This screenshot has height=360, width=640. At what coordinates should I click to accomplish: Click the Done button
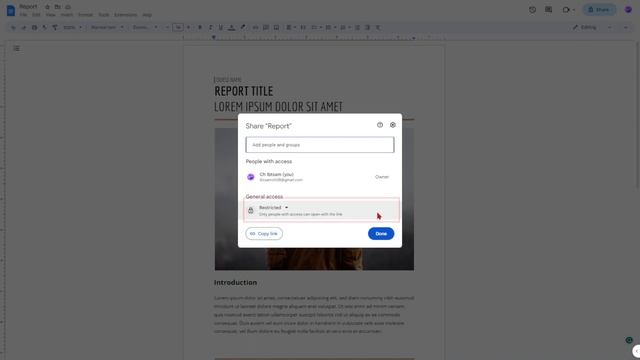381,233
